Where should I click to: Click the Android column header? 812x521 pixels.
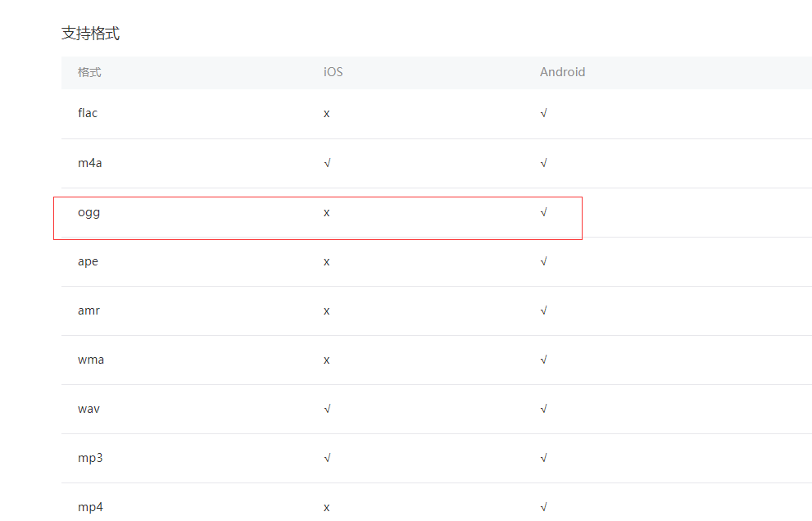tap(562, 72)
